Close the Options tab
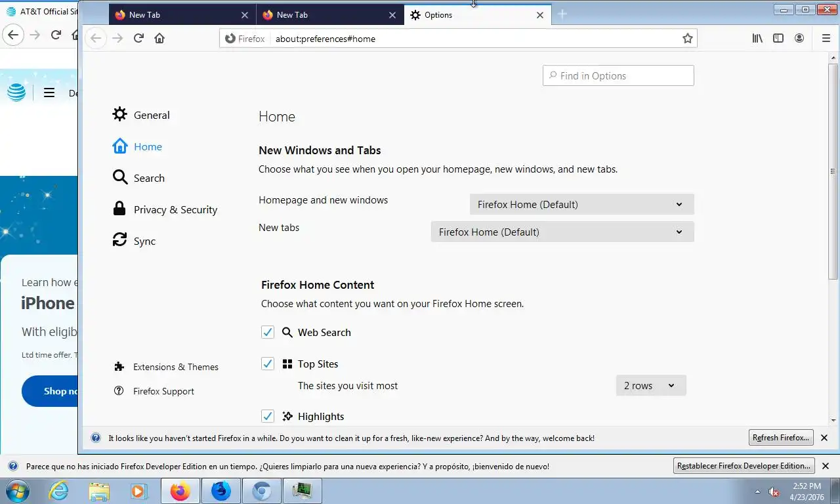Viewport: 840px width, 504px height. 540,14
